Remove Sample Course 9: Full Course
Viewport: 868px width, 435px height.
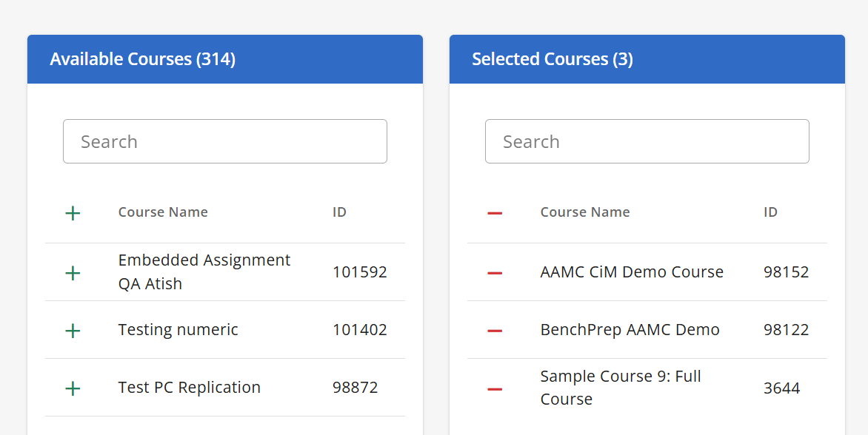click(495, 388)
